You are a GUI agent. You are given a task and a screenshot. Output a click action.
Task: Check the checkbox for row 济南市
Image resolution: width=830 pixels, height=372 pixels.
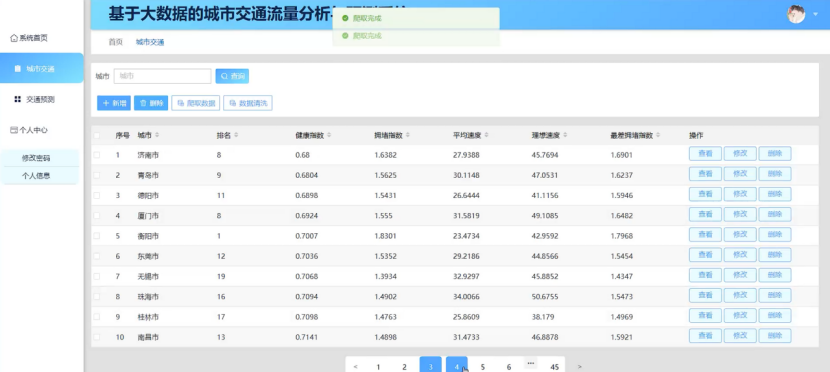point(97,155)
